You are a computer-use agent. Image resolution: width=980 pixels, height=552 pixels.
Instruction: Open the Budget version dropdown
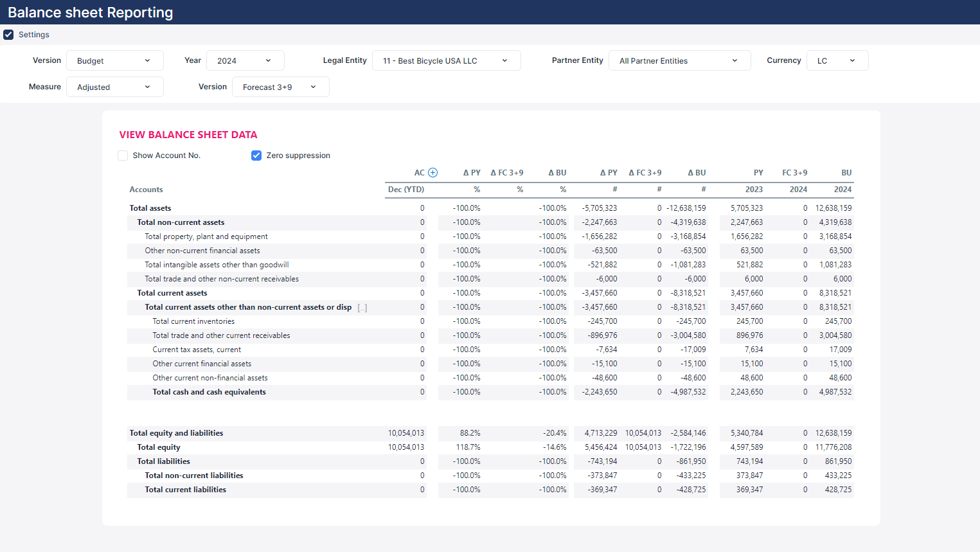[x=114, y=60]
